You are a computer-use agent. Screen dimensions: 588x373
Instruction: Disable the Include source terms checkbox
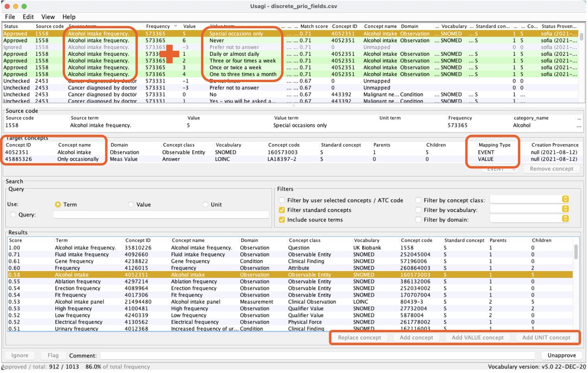282,219
